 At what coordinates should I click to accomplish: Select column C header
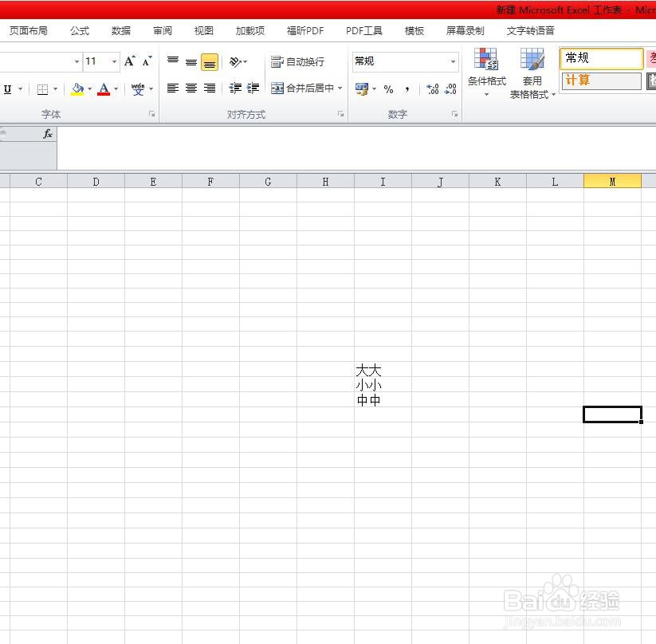pos(38,182)
